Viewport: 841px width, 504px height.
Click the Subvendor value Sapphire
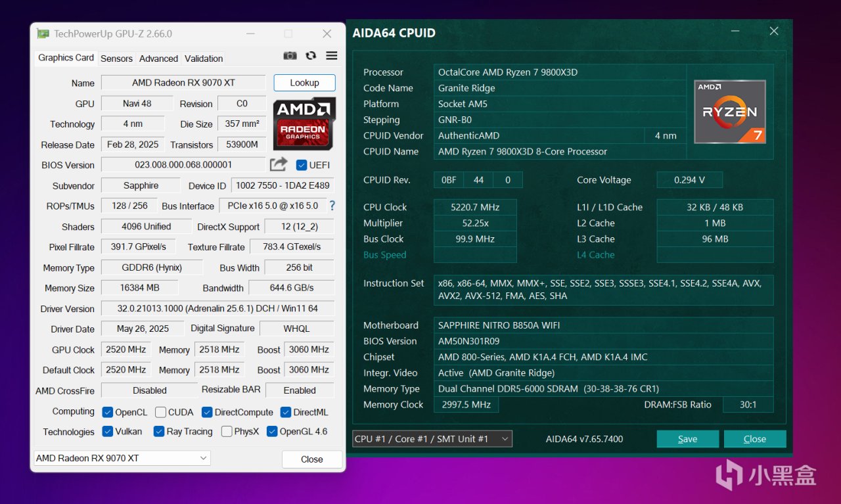141,186
